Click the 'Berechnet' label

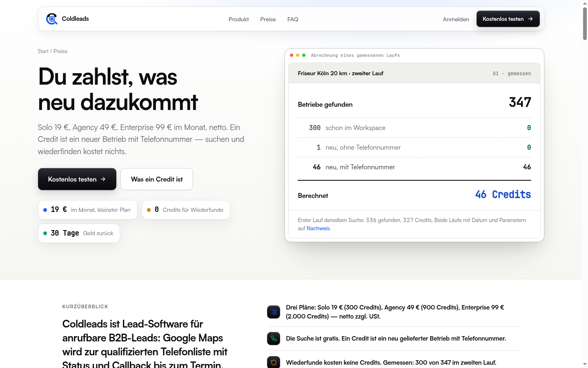click(x=313, y=195)
